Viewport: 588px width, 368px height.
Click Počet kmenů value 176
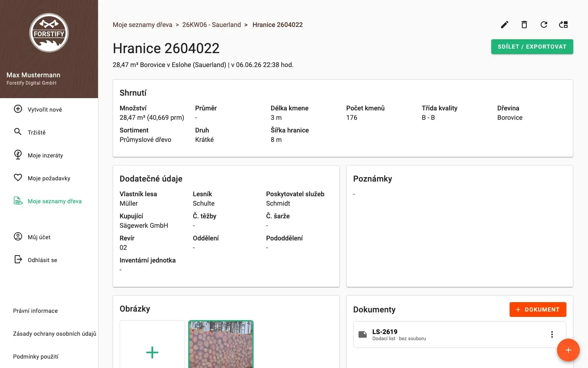coord(352,117)
